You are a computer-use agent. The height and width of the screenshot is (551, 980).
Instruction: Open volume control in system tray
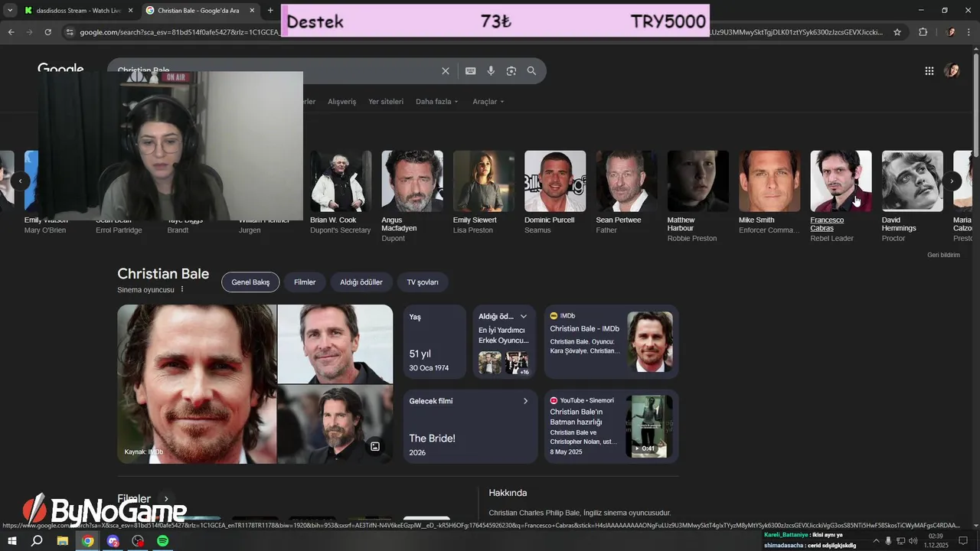913,541
